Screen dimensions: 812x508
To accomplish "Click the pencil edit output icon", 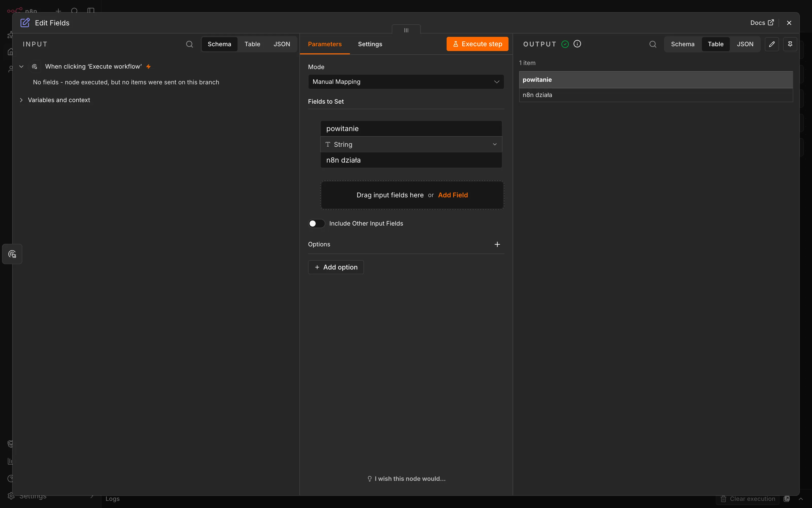I will tap(772, 44).
